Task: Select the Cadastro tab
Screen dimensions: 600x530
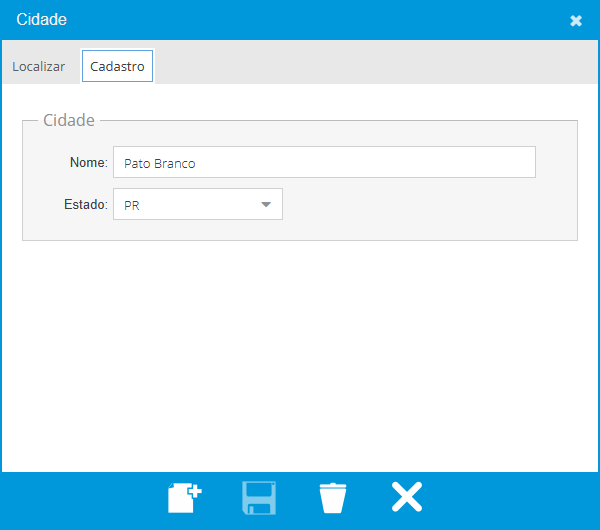Action: click(117, 67)
